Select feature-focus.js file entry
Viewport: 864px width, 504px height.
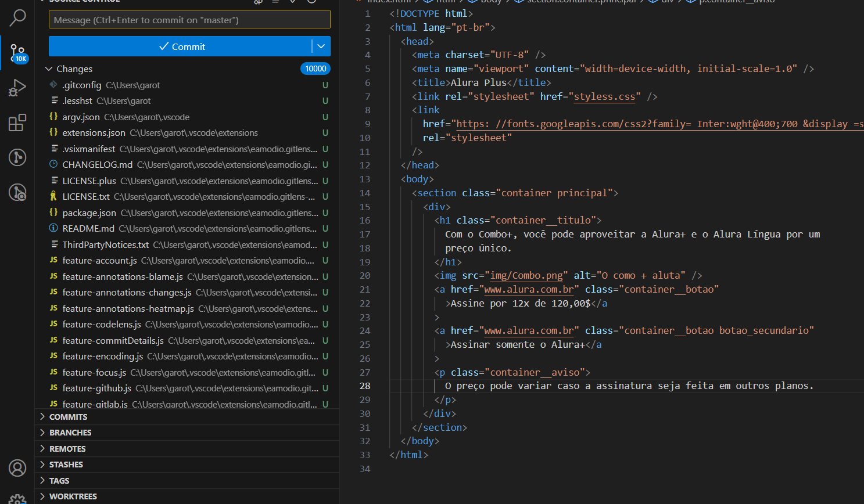[x=187, y=372]
